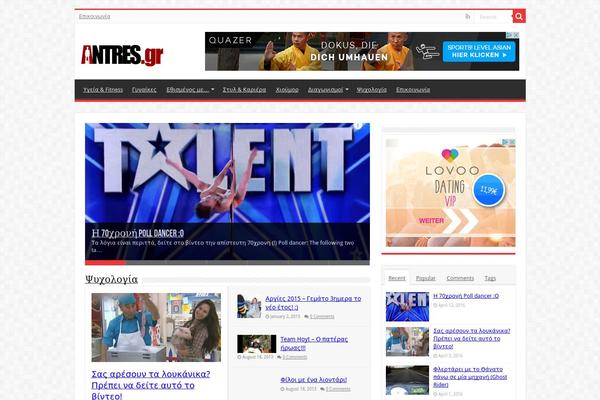This screenshot has height=400, width=600.
Task: Click comment bubble icon under Team Hoyt
Action: point(279,357)
